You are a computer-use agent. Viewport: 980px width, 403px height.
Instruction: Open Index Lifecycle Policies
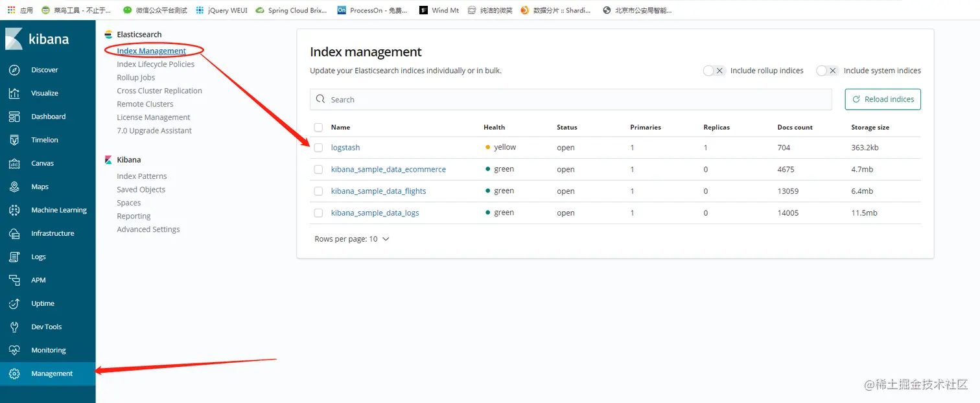(156, 64)
